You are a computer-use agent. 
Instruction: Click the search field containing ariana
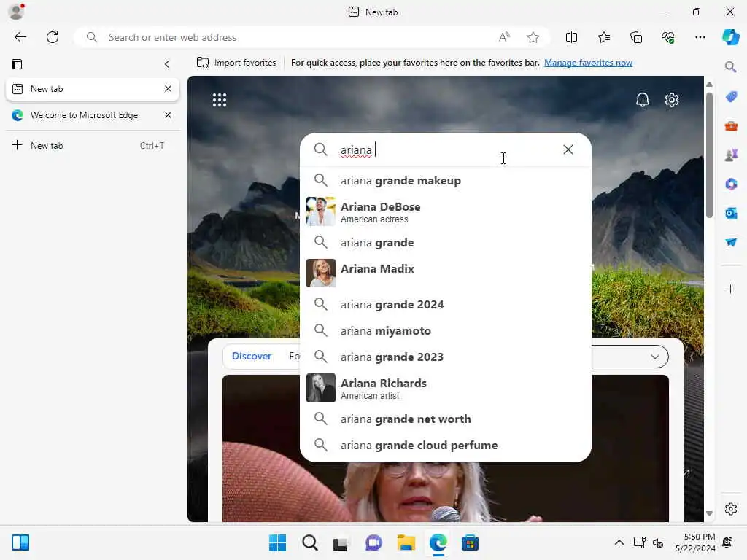(446, 149)
